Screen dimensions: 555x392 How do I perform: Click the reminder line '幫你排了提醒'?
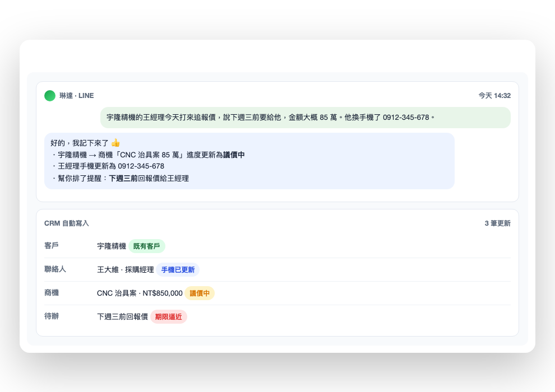tap(119, 178)
